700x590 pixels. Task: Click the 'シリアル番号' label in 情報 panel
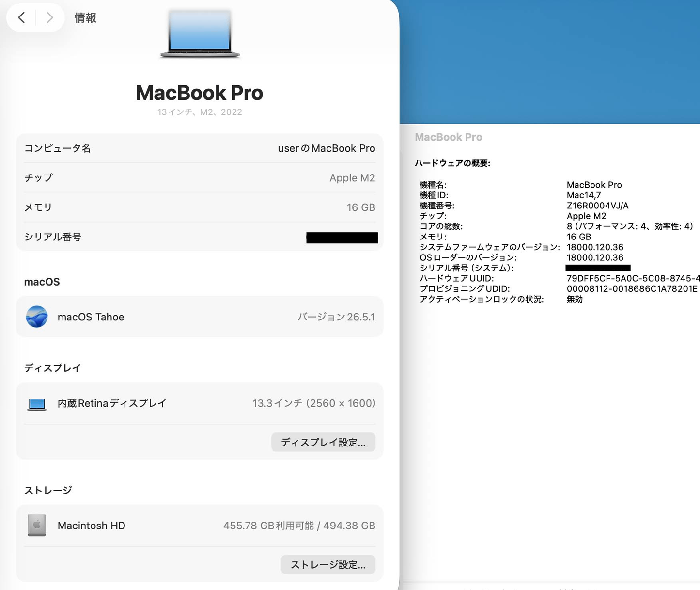coord(53,237)
